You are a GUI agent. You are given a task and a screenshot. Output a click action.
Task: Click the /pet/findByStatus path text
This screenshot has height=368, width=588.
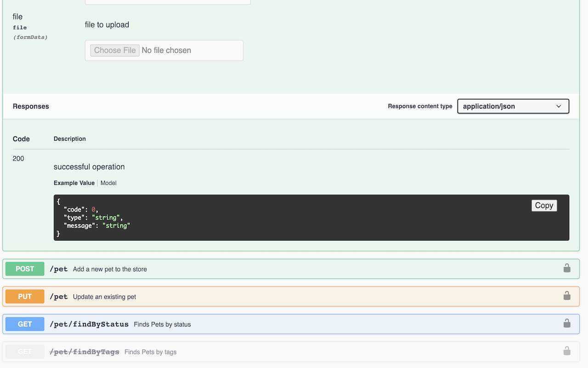pos(89,324)
